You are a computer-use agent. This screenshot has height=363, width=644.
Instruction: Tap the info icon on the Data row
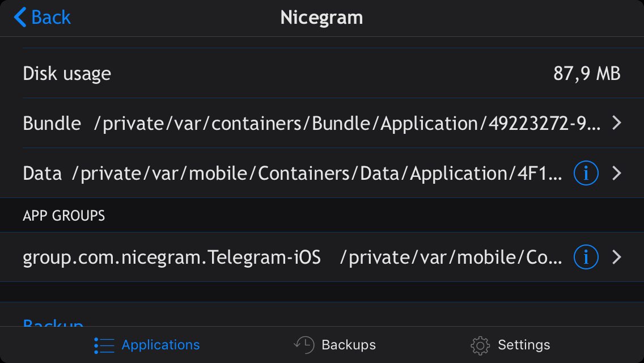pyautogui.click(x=586, y=173)
